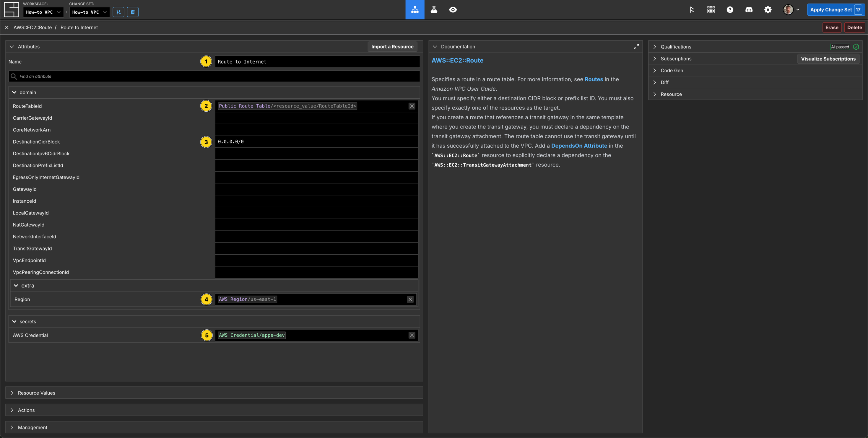The width and height of the screenshot is (868, 438).
Task: Open the user profile avatar menu
Action: tap(791, 9)
